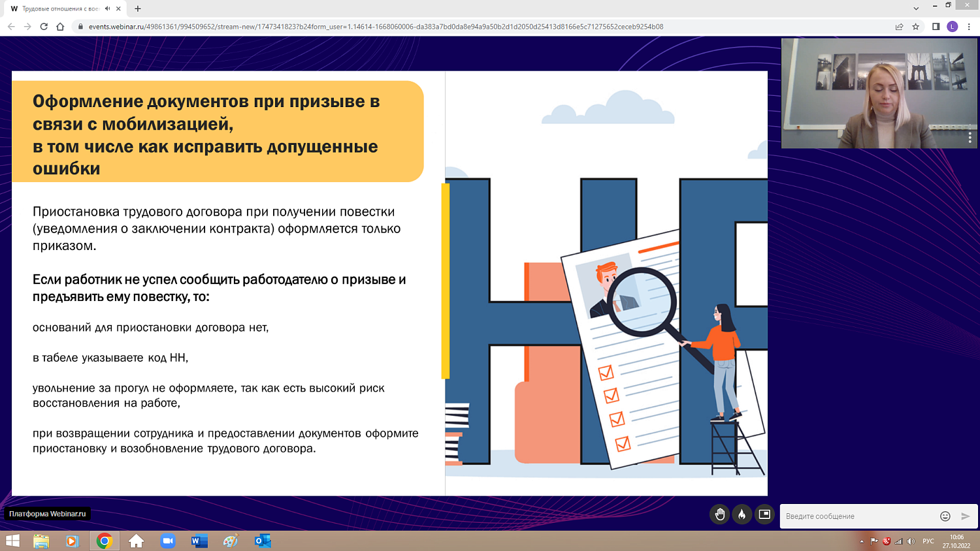Switch the РУС input language
Screen dimensions: 980x551
coord(928,541)
